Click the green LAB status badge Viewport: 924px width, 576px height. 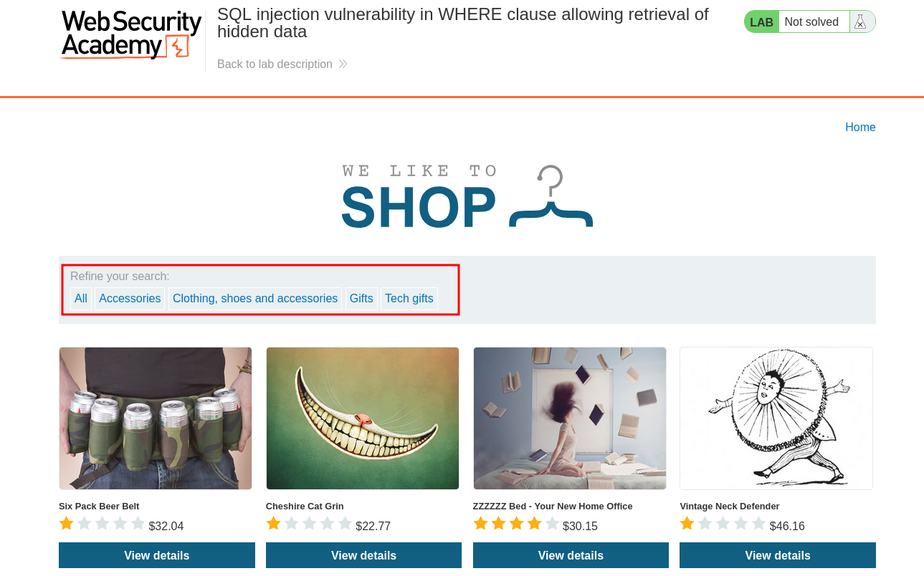(761, 22)
